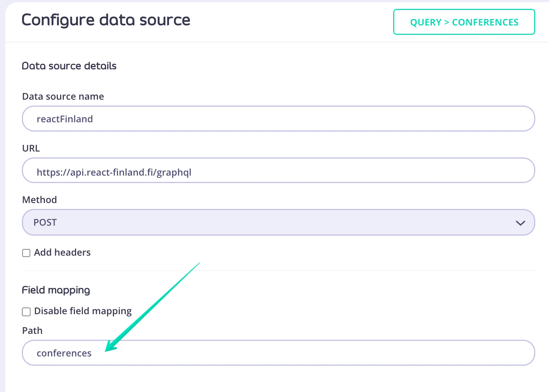
Task: Click the Path field label
Action: (32, 330)
